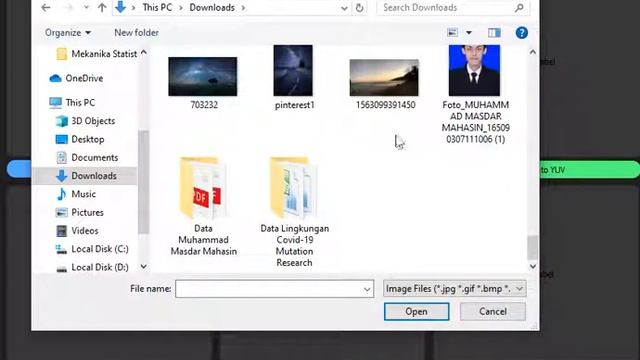Go back using the back arrow
This screenshot has width=640, height=360.
click(46, 7)
